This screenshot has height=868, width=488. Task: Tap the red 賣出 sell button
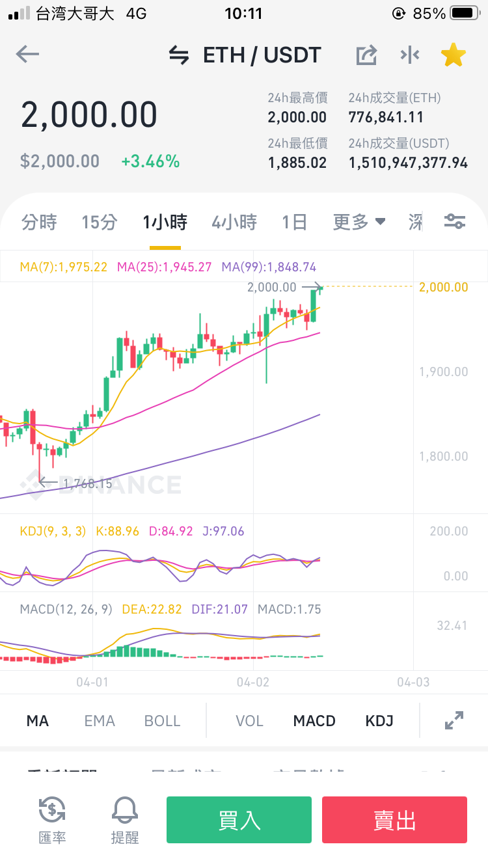pos(394,820)
